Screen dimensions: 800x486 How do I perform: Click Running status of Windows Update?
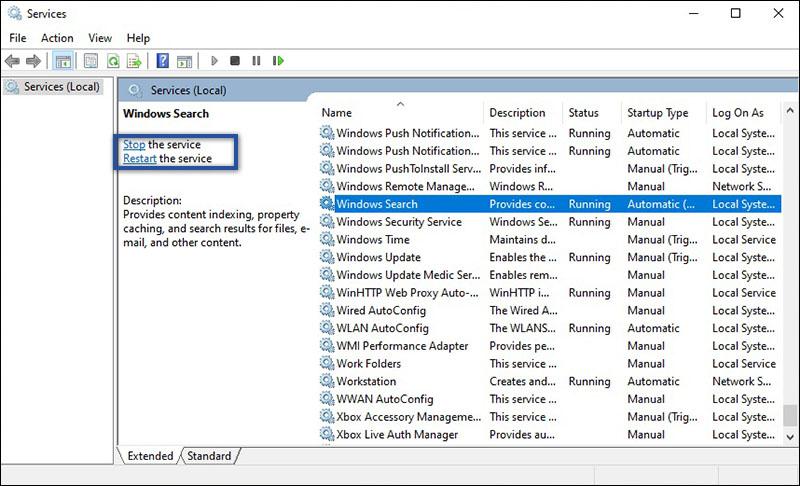589,258
